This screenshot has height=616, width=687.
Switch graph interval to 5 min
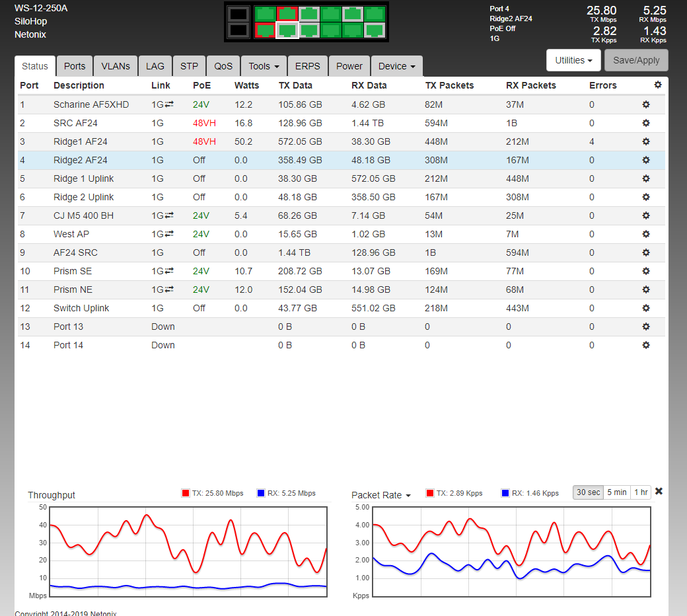coord(616,492)
